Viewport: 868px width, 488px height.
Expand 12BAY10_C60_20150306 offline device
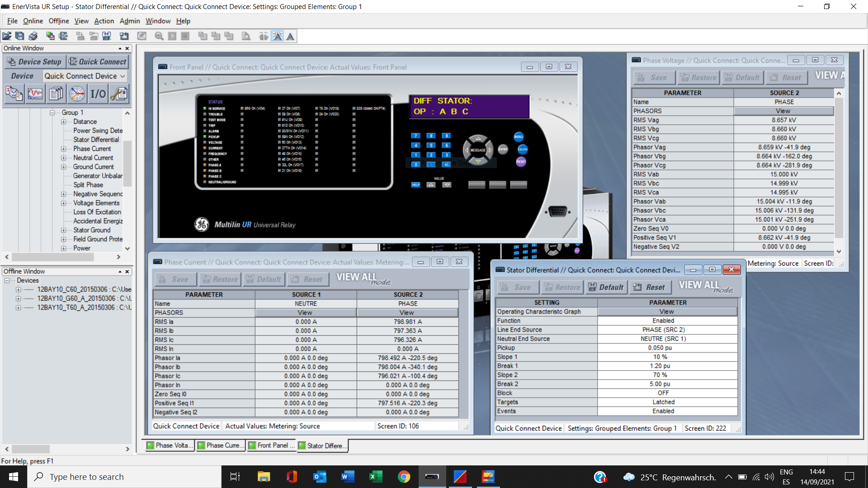point(18,290)
